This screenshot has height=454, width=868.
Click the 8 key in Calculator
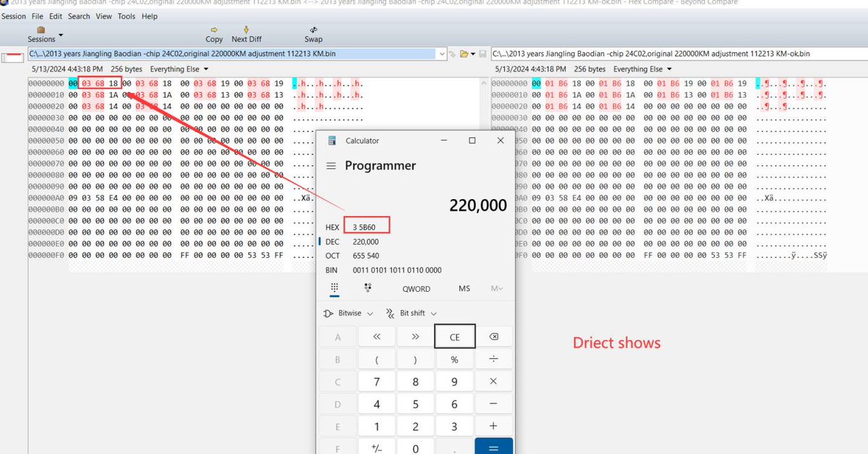click(415, 382)
